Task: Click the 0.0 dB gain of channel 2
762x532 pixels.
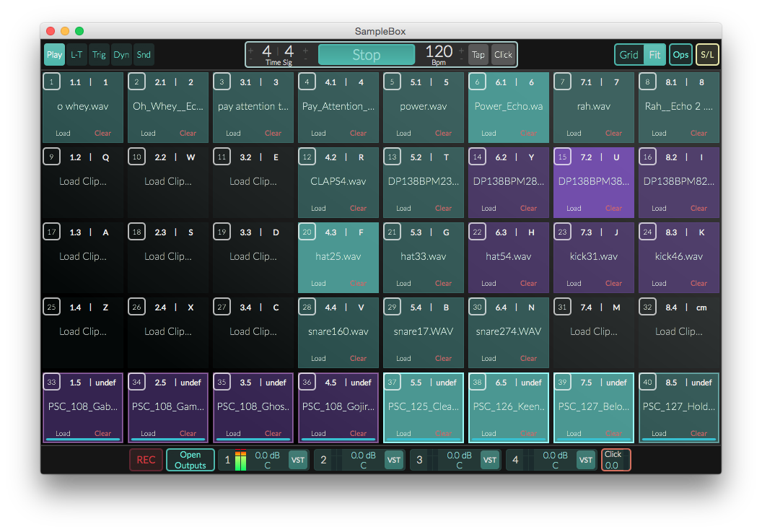Action: click(364, 455)
